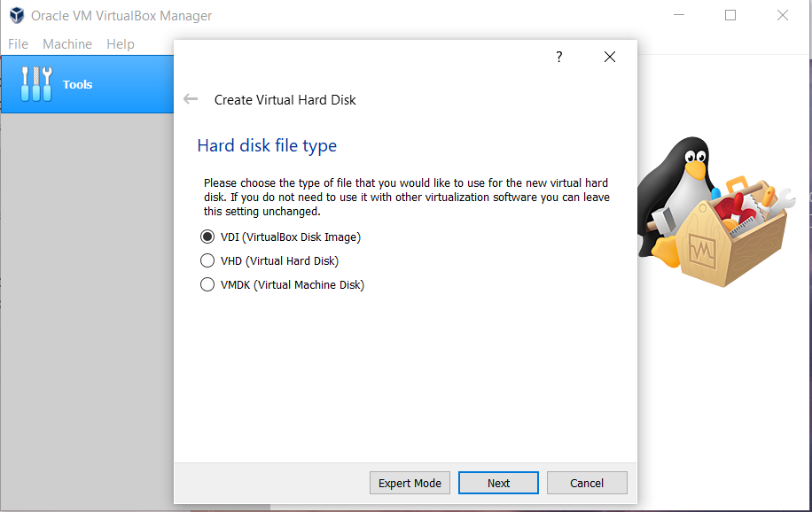
Task: Click the screwdriver Tools icon in sidebar
Action: (35, 84)
